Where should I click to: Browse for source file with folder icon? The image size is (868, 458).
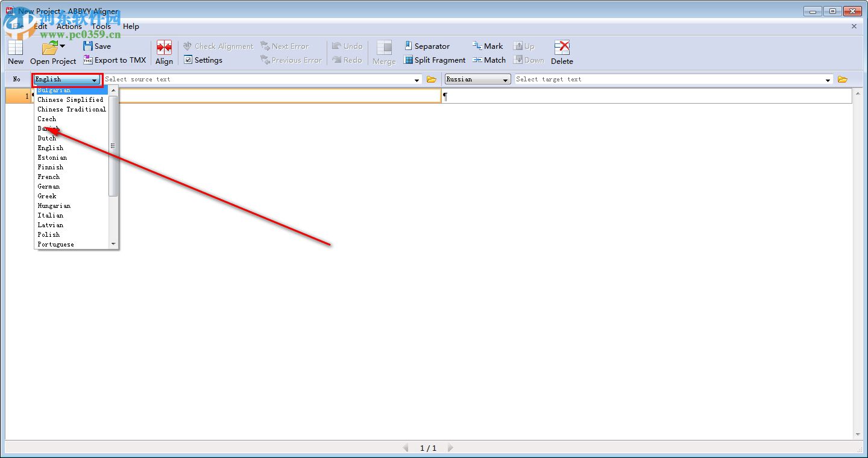click(431, 79)
